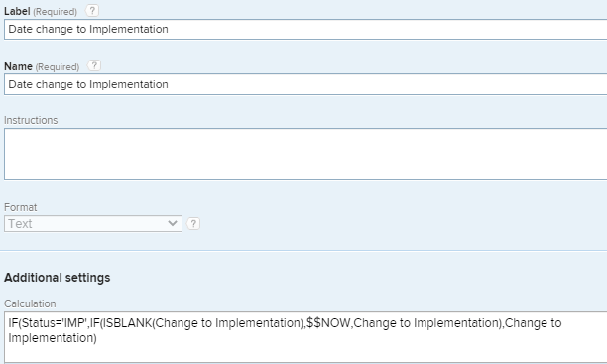This screenshot has width=607, height=364.
Task: Click the (Required) note beside Label
Action: [x=55, y=12]
